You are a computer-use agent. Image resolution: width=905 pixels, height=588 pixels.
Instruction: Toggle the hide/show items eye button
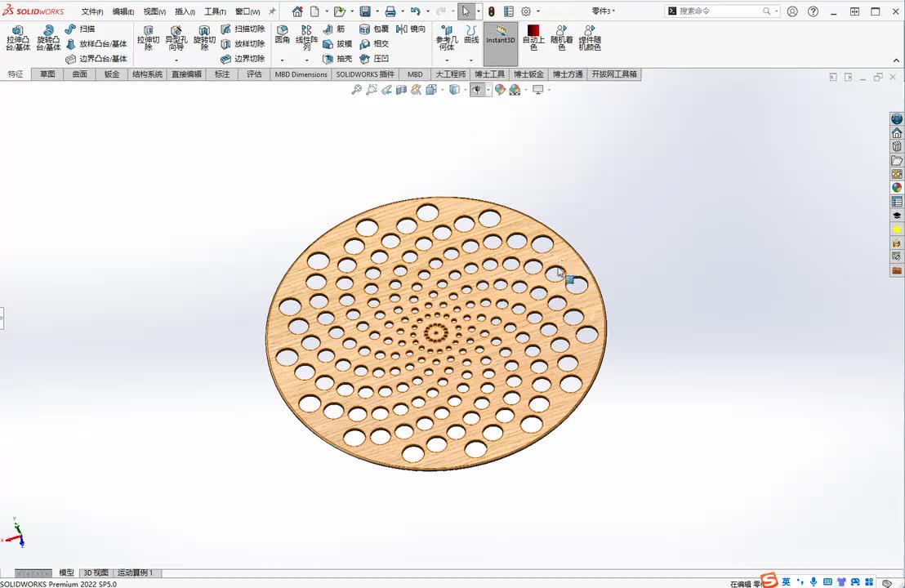[x=477, y=90]
